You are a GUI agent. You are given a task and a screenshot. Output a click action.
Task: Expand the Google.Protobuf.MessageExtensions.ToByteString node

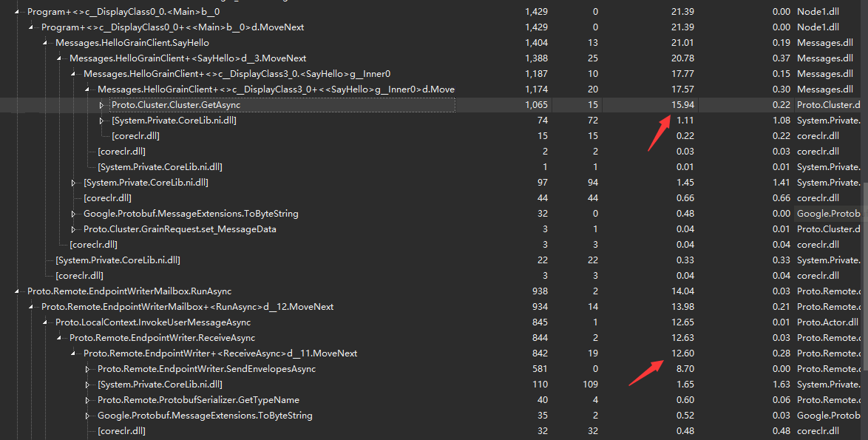tap(72, 213)
